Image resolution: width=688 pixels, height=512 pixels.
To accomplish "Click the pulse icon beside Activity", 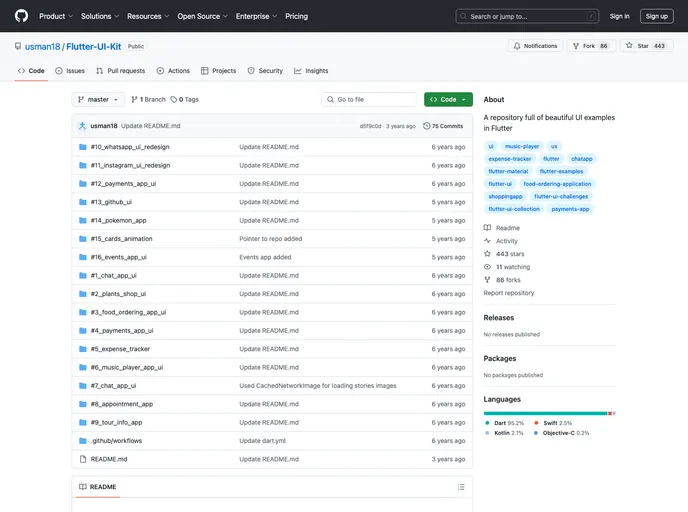I will point(487,241).
